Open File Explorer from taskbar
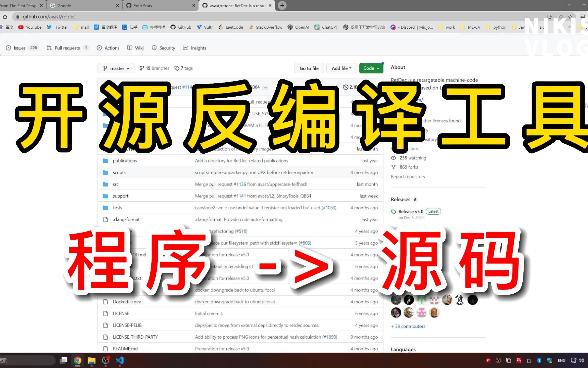 pos(91,360)
